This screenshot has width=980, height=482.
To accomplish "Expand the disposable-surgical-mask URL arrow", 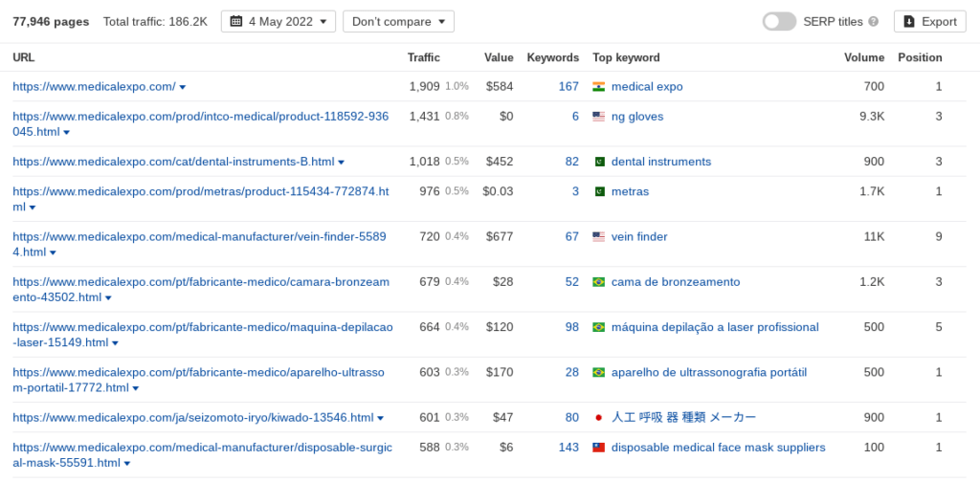I will (x=127, y=463).
